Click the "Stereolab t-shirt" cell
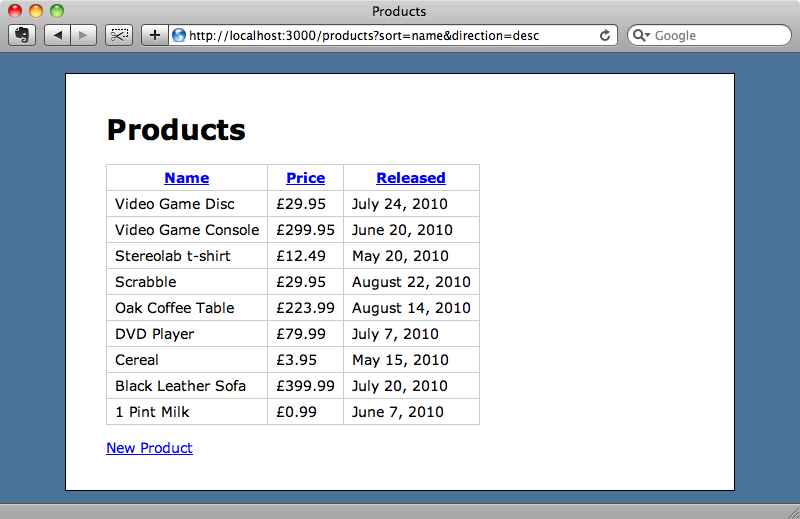This screenshot has width=800, height=519. click(x=187, y=256)
